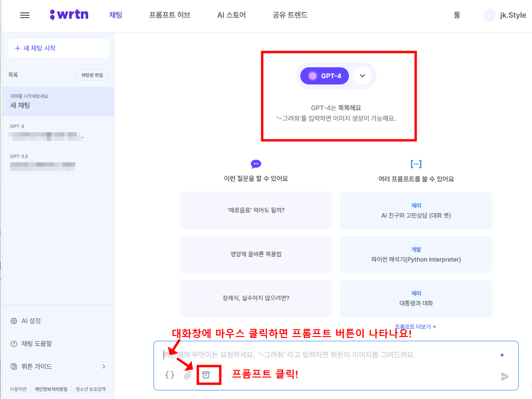Open the 채팅 tab
Image resolution: width=532 pixels, height=399 pixels.
[116, 15]
